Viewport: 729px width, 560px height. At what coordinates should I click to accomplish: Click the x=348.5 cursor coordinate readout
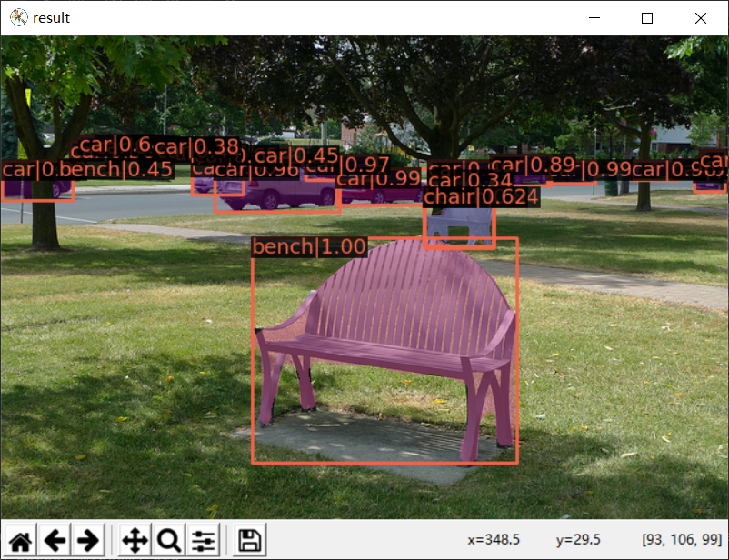click(494, 539)
